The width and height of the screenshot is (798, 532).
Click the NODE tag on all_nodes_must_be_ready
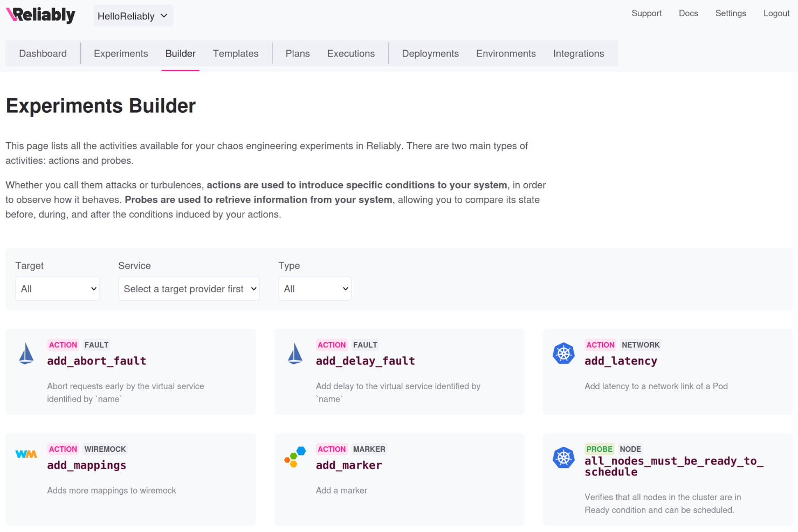[x=630, y=449]
